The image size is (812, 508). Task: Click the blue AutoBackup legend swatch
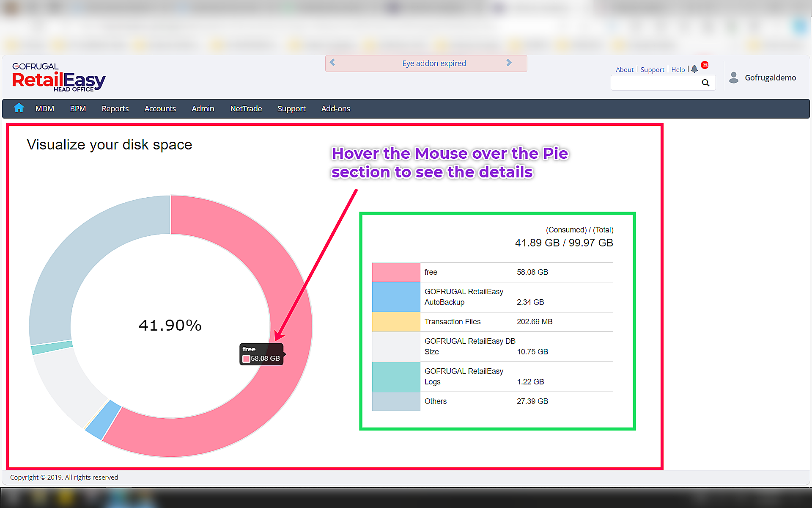click(x=396, y=297)
